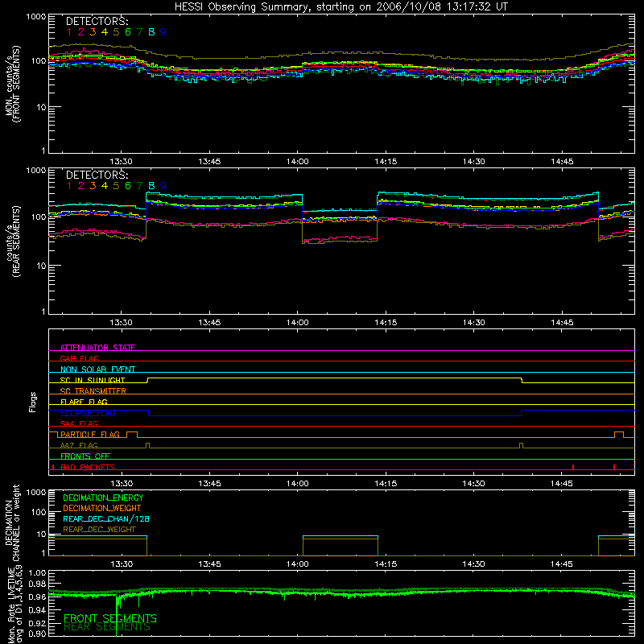Pick green detector 6 in rear segments legend

point(128,186)
